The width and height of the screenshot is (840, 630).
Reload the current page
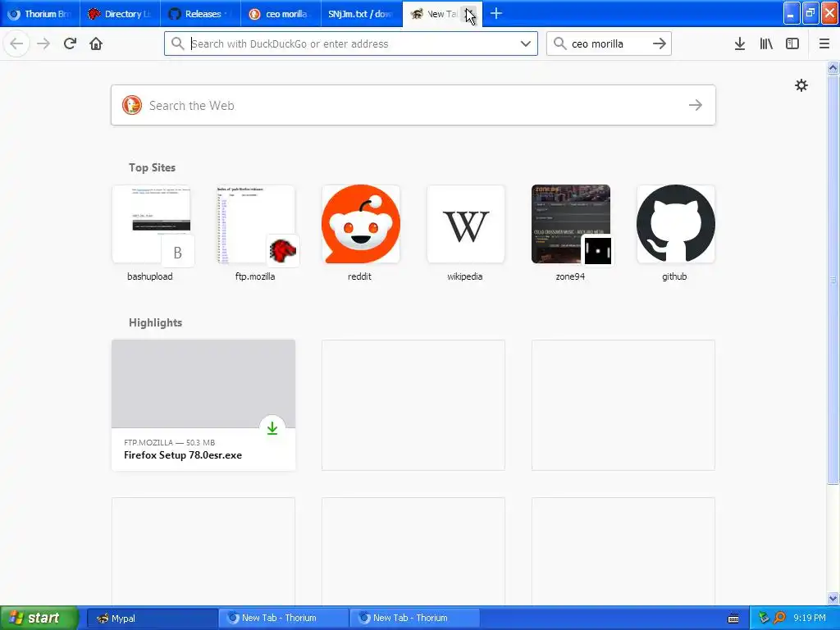pyautogui.click(x=70, y=43)
